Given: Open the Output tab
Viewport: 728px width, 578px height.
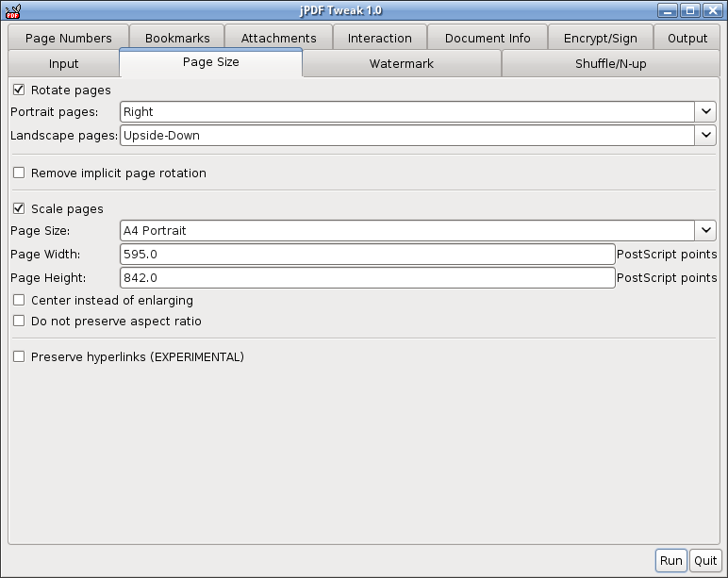Looking at the screenshot, I should tap(687, 38).
